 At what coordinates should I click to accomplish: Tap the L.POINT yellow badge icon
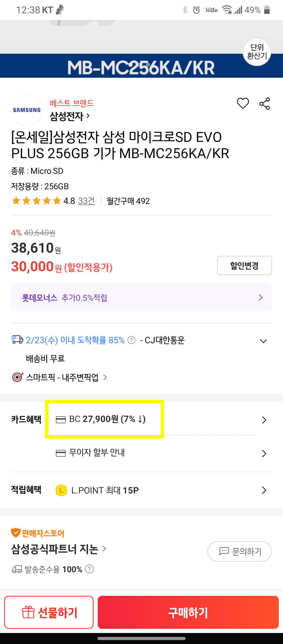[62, 490]
